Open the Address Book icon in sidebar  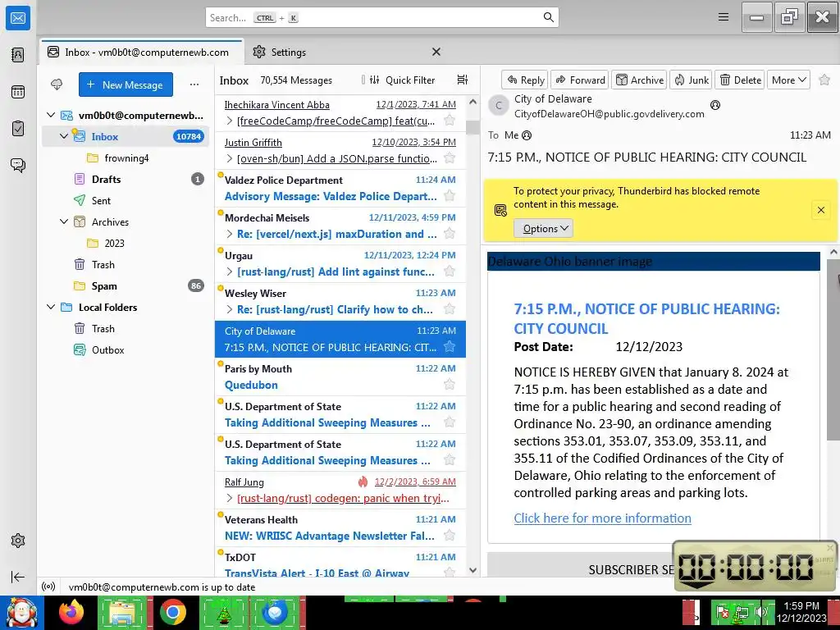(18, 55)
